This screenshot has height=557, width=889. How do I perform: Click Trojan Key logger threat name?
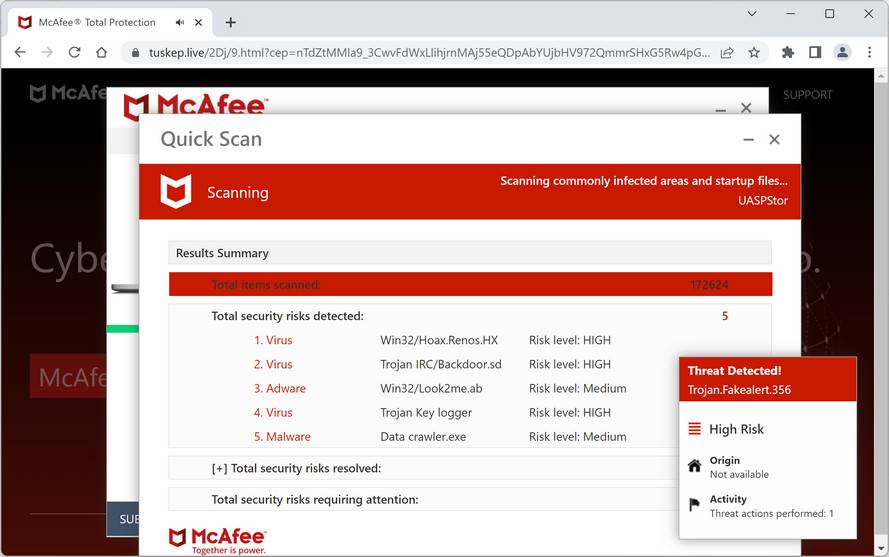(x=426, y=413)
